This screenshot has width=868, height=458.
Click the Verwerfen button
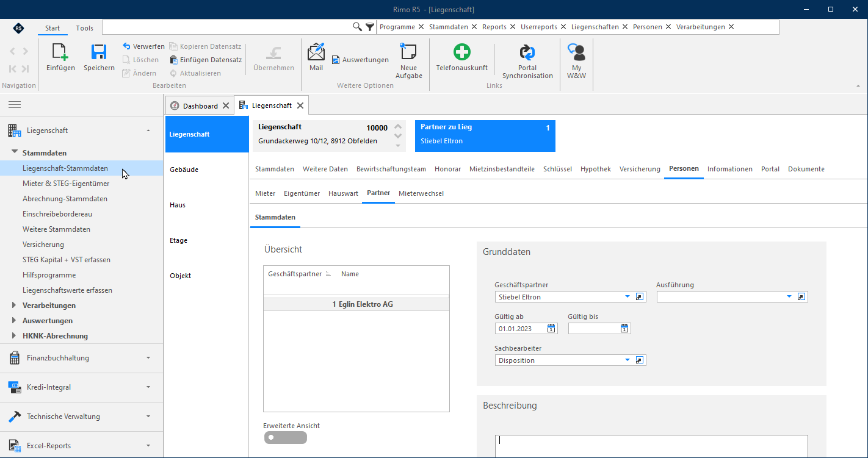[143, 46]
